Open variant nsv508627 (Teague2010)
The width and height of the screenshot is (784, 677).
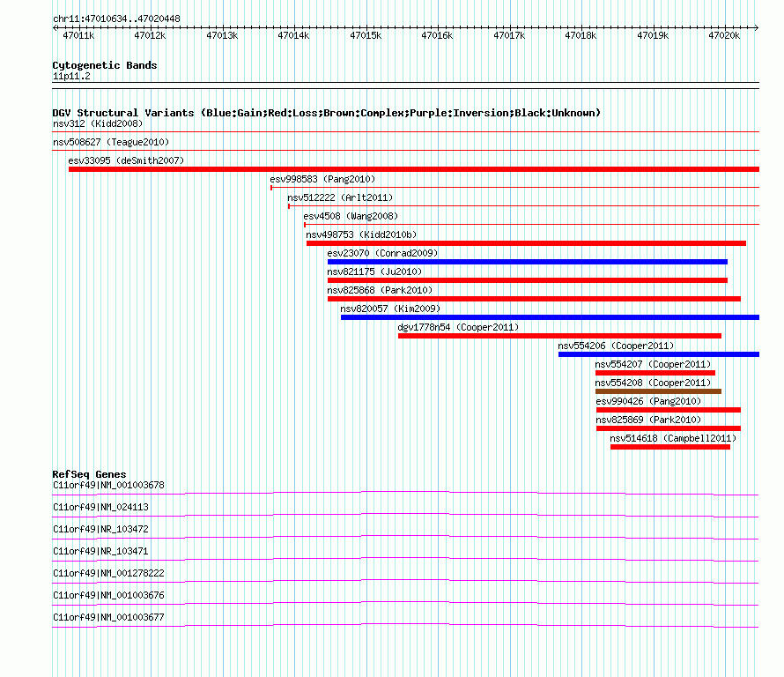(x=111, y=142)
